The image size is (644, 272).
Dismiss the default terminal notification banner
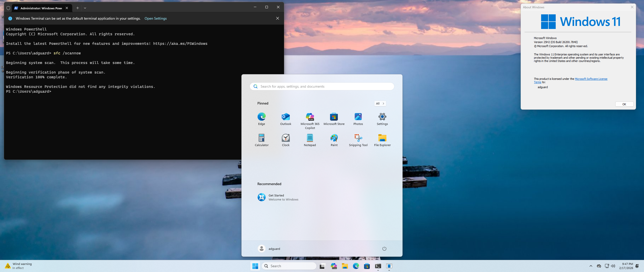pyautogui.click(x=277, y=18)
